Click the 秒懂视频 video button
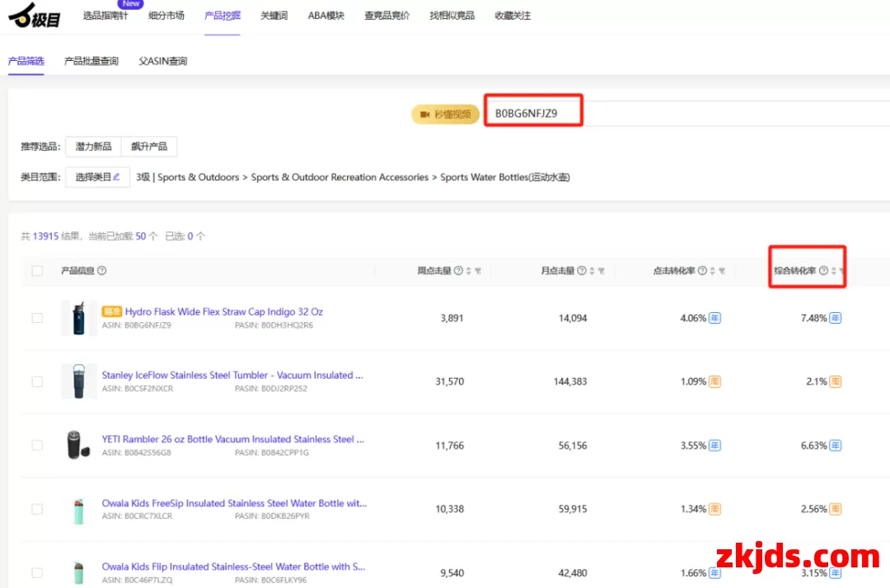 446,114
